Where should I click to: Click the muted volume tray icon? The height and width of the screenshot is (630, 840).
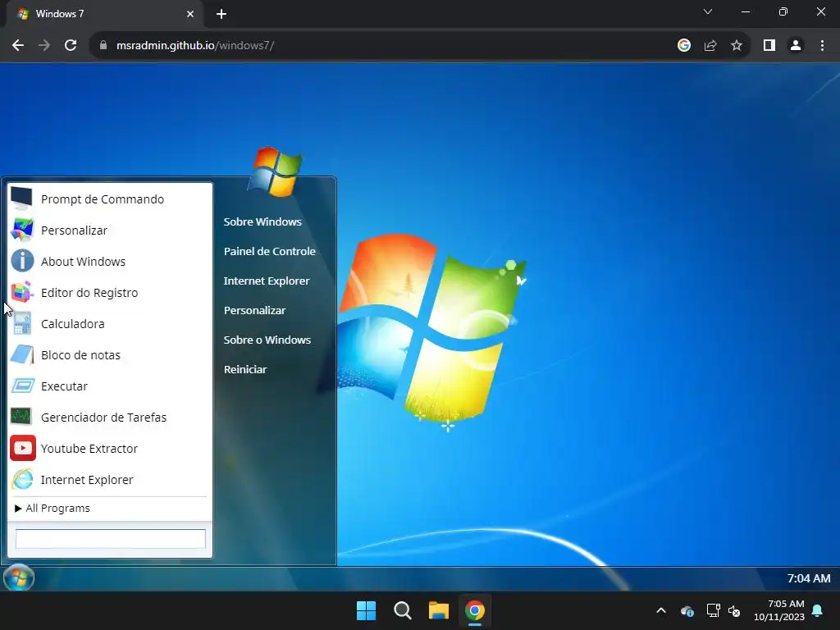[x=734, y=610]
